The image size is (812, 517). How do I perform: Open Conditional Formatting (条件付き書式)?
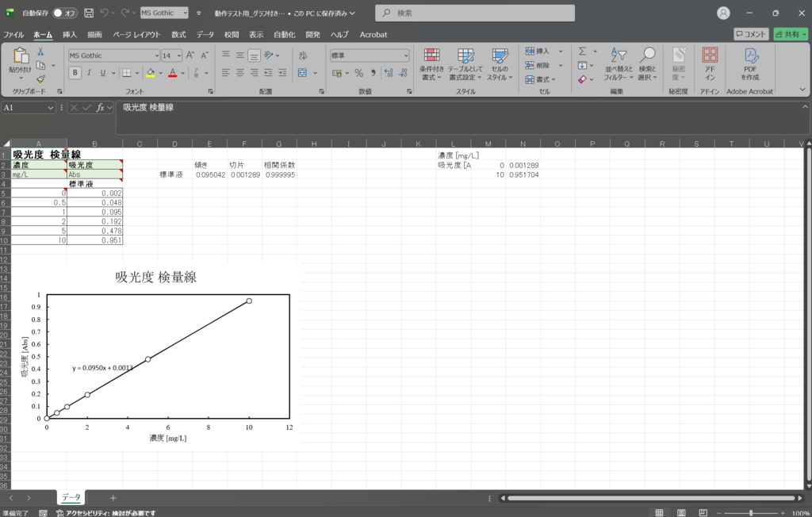[431, 64]
